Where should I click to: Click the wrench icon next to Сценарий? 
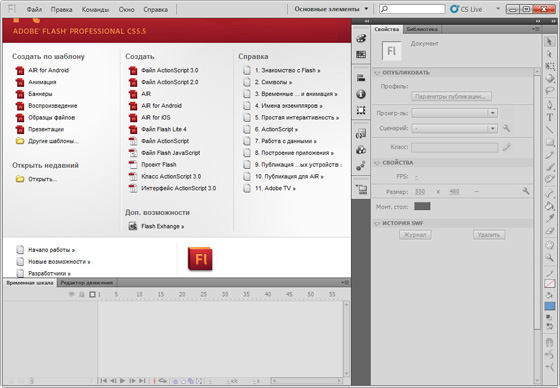pyautogui.click(x=506, y=128)
